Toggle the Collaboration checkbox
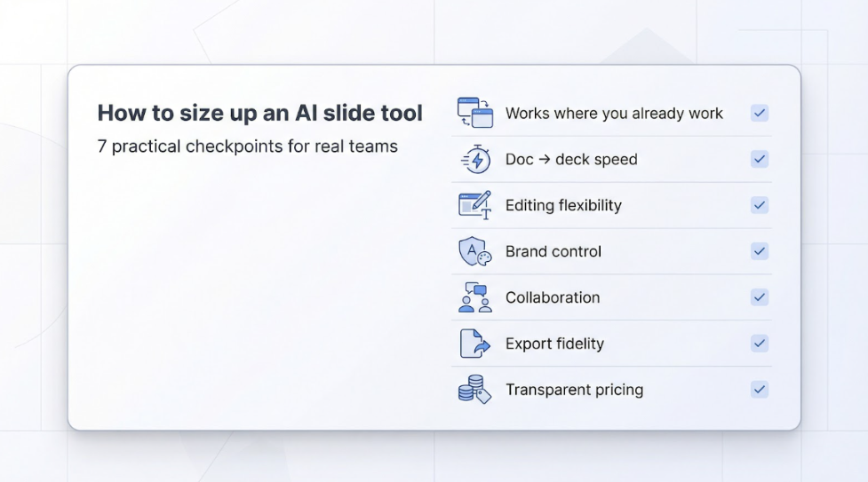The image size is (868, 482). tap(760, 297)
